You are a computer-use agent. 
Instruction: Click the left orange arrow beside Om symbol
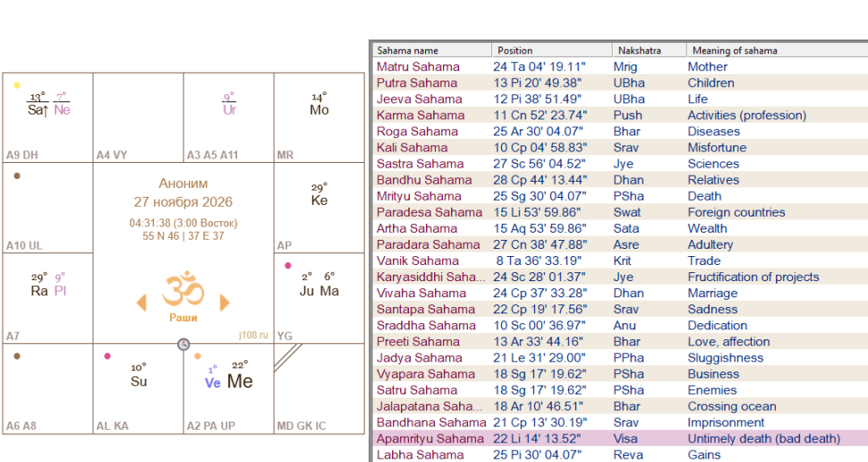pyautogui.click(x=141, y=303)
